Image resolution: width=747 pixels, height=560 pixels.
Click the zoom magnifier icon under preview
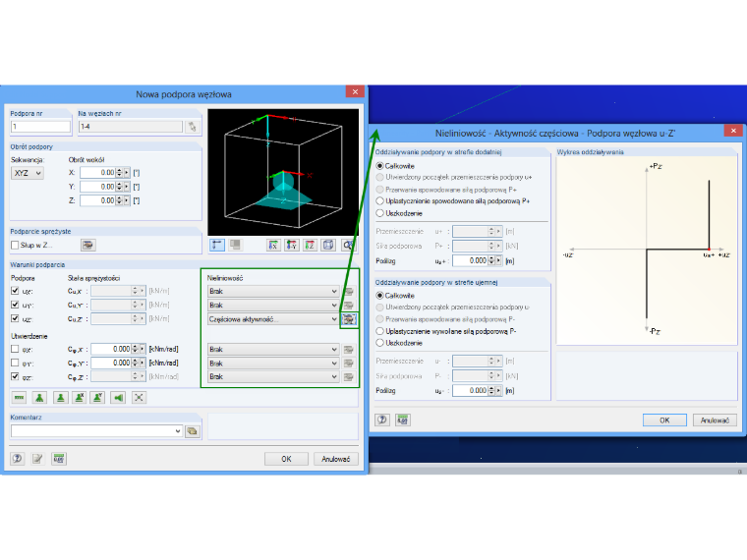[347, 246]
